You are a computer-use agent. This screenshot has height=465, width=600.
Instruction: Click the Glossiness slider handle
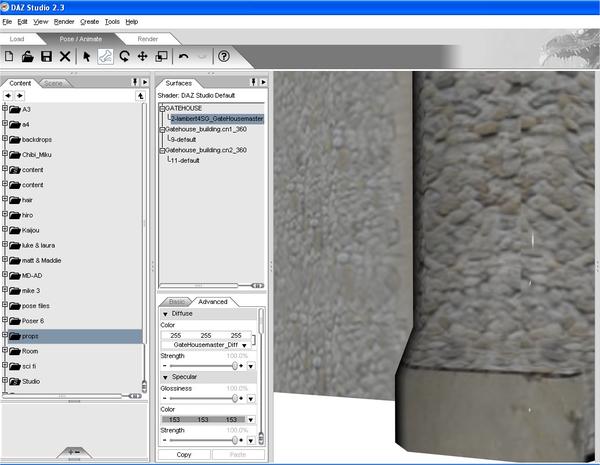click(x=235, y=398)
